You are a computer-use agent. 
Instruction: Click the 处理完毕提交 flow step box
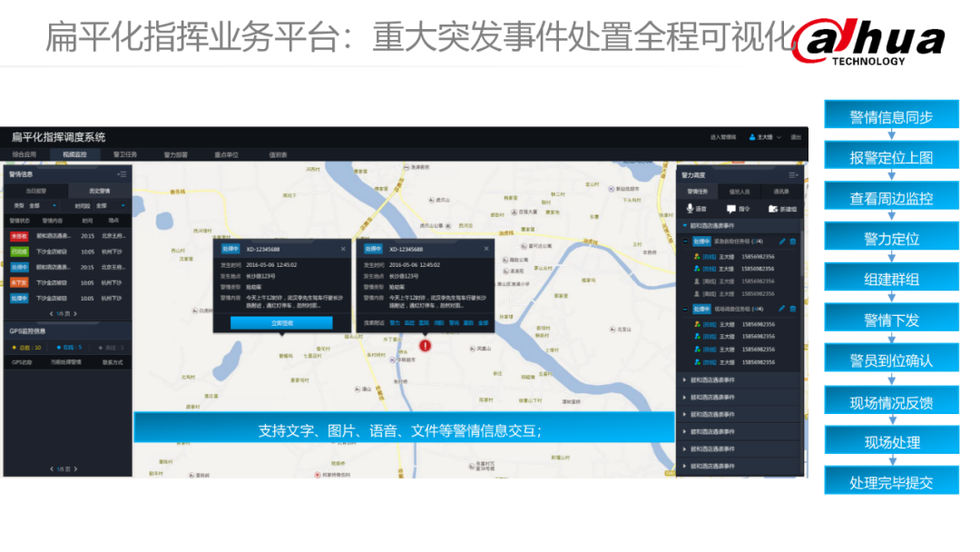[891, 480]
